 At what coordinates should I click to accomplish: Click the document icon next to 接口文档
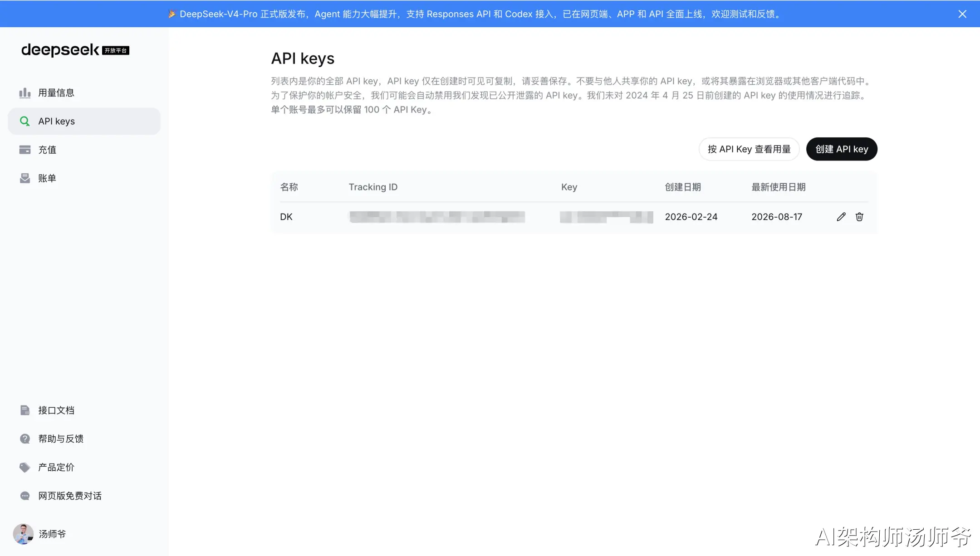pos(25,410)
